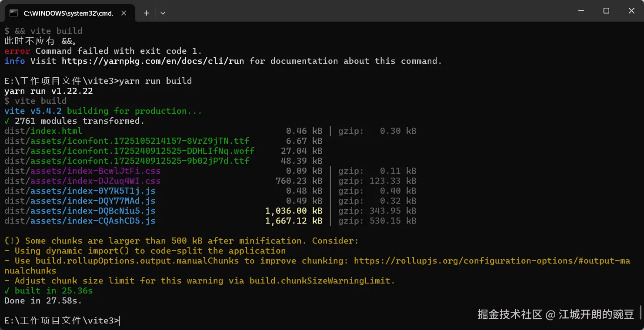Image resolution: width=644 pixels, height=330 pixels.
Task: Click the 'gzip: 530.15 kB' value
Action: pos(377,221)
